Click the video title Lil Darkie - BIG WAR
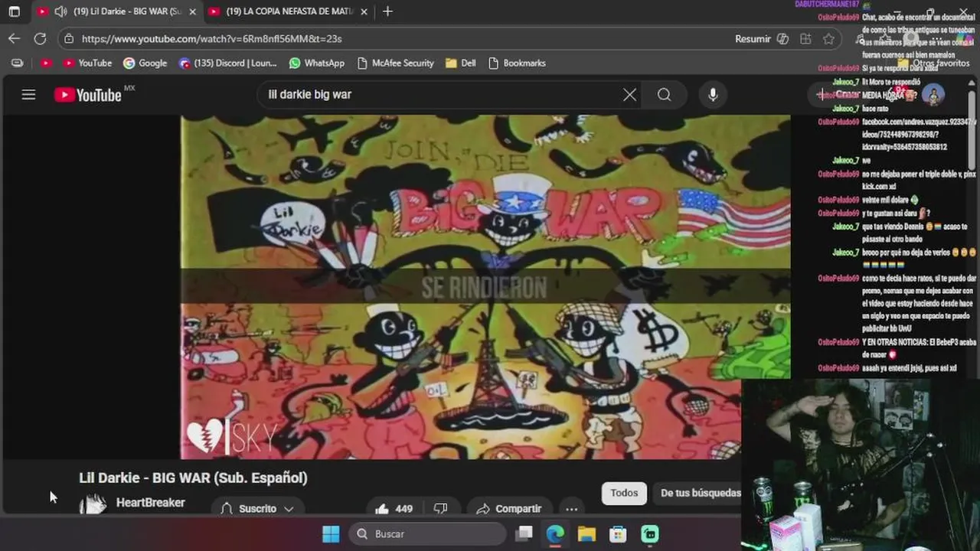This screenshot has width=980, height=551. click(193, 478)
